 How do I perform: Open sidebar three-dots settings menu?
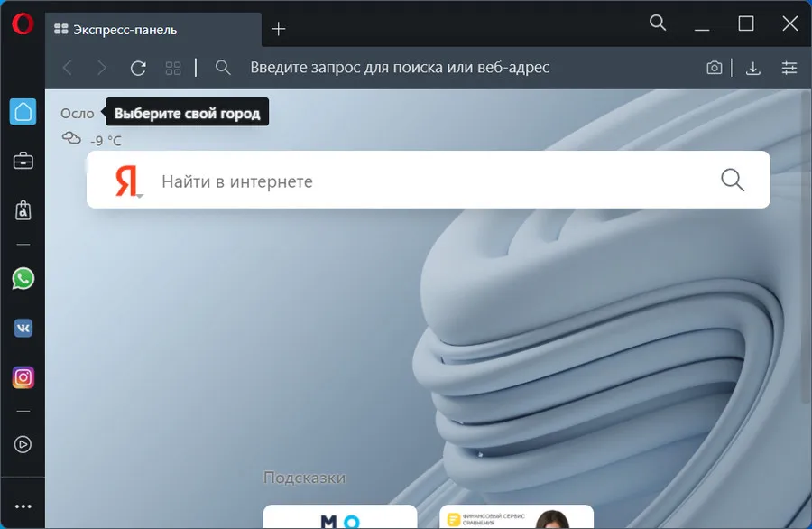(23, 506)
